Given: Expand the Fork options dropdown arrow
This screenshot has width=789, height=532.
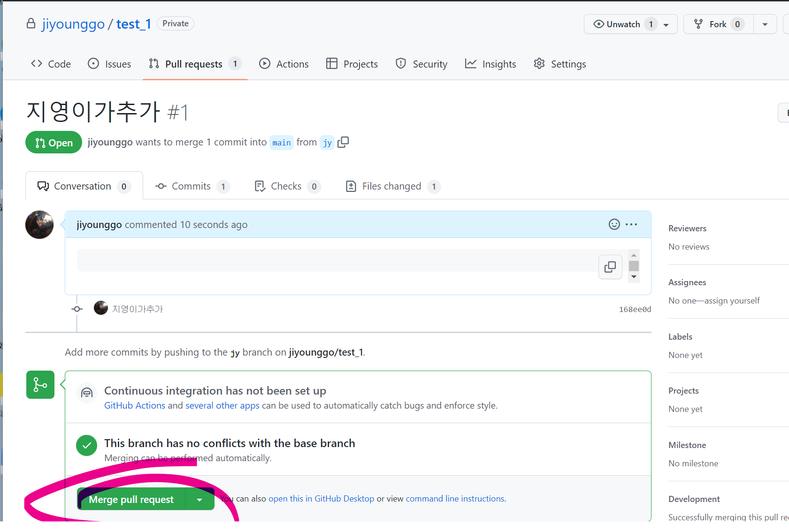Looking at the screenshot, I should [x=765, y=24].
